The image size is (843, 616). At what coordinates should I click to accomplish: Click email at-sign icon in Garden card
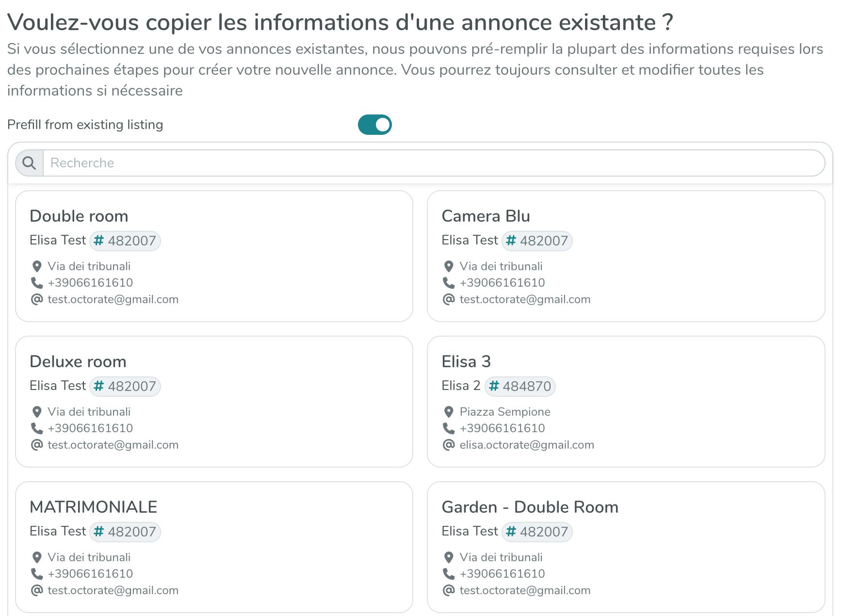coord(449,590)
